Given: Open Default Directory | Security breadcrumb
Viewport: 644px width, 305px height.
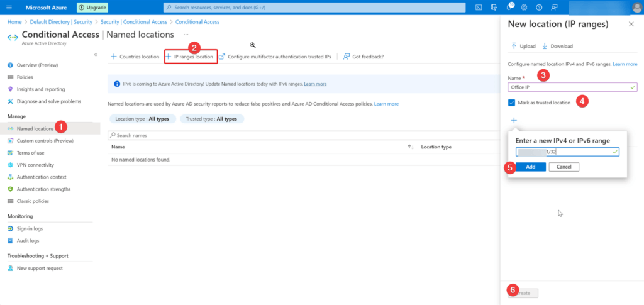Looking at the screenshot, I should (x=60, y=22).
